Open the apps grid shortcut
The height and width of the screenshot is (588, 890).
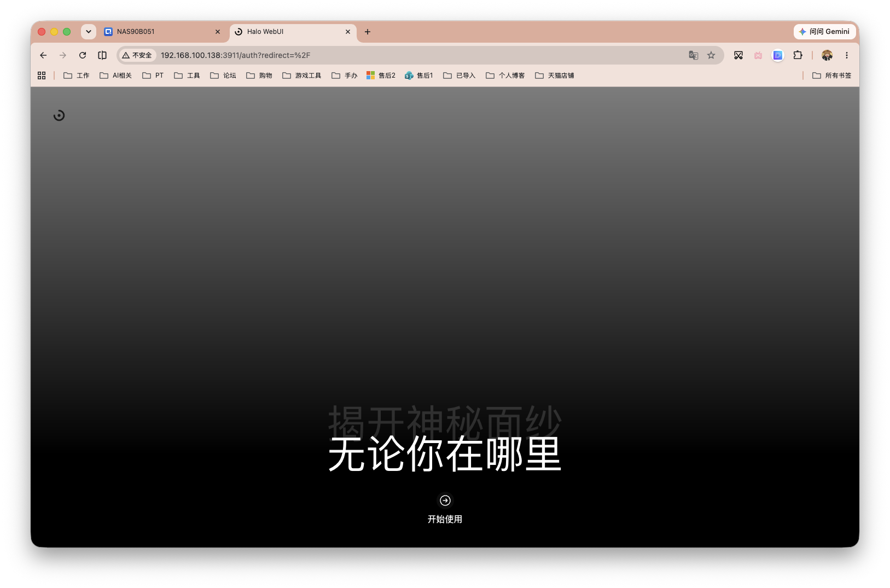tap(42, 75)
